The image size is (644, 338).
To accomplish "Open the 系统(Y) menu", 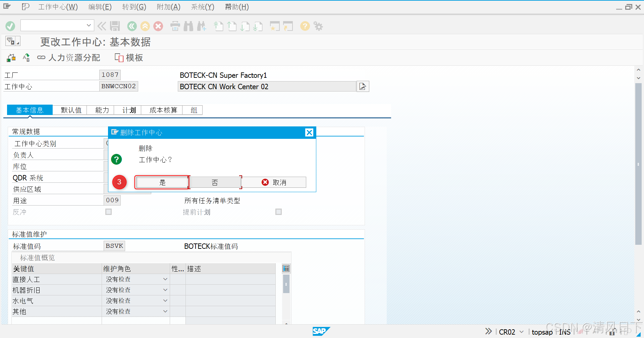I will point(203,7).
